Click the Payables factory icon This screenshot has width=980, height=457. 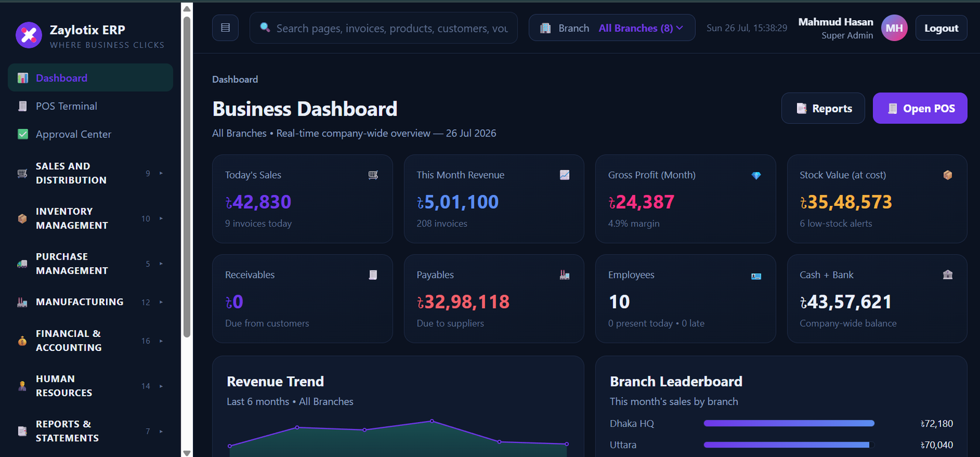pos(565,275)
